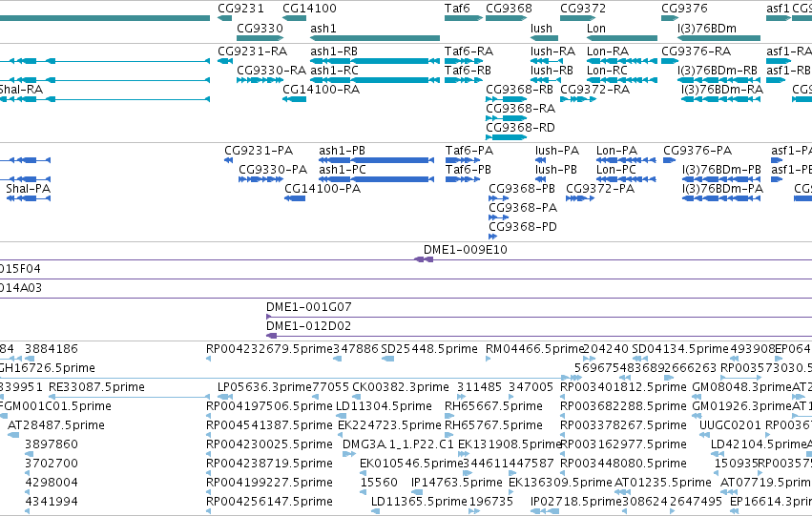The height and width of the screenshot is (516, 812).
Task: Click transcript CG9368-RD
Action: [x=520, y=128]
